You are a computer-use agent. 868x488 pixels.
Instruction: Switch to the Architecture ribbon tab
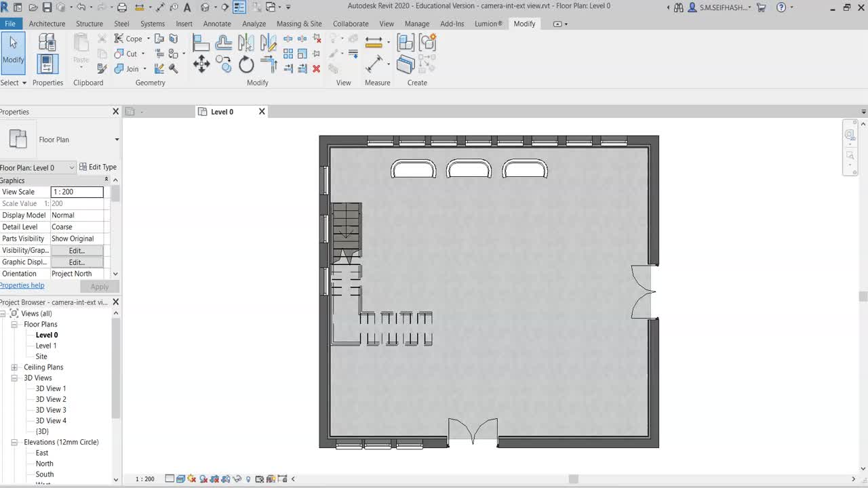(47, 24)
